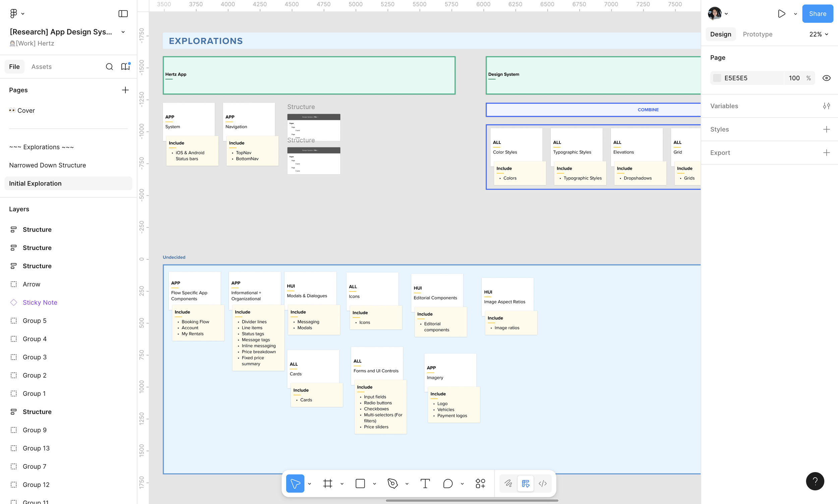Open the zoom level 22% dropdown
838x504 pixels.
[x=818, y=34]
